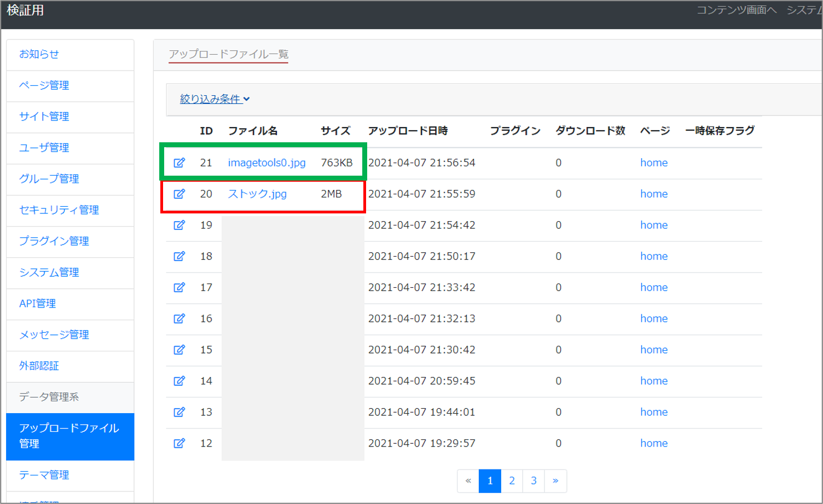Viewport: 823px width, 504px height.
Task: Open the imagetools0.jpg file link
Action: [266, 163]
